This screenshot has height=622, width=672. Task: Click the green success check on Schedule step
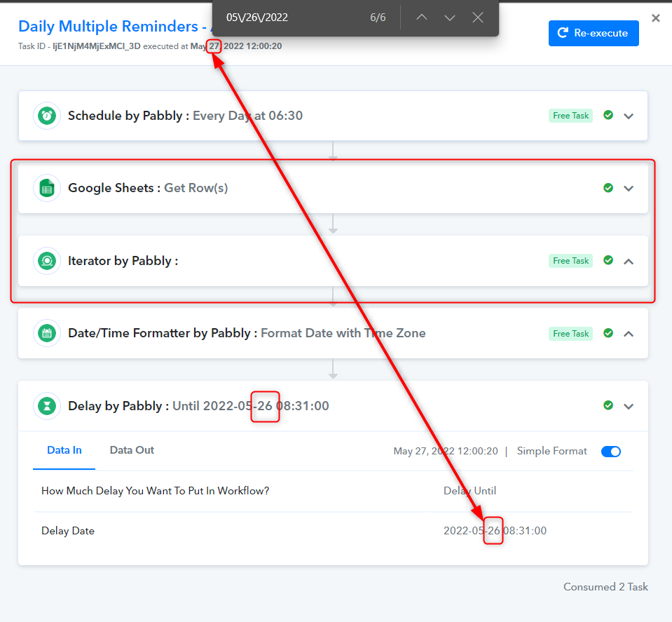608,115
